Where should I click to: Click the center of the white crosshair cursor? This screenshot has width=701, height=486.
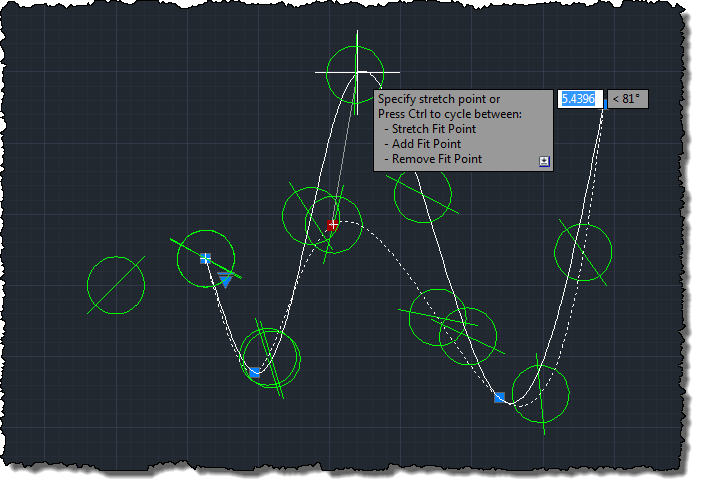point(357,72)
